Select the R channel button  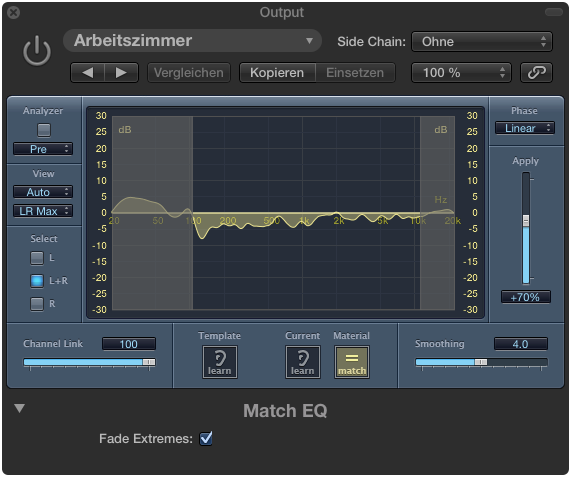coord(37,304)
